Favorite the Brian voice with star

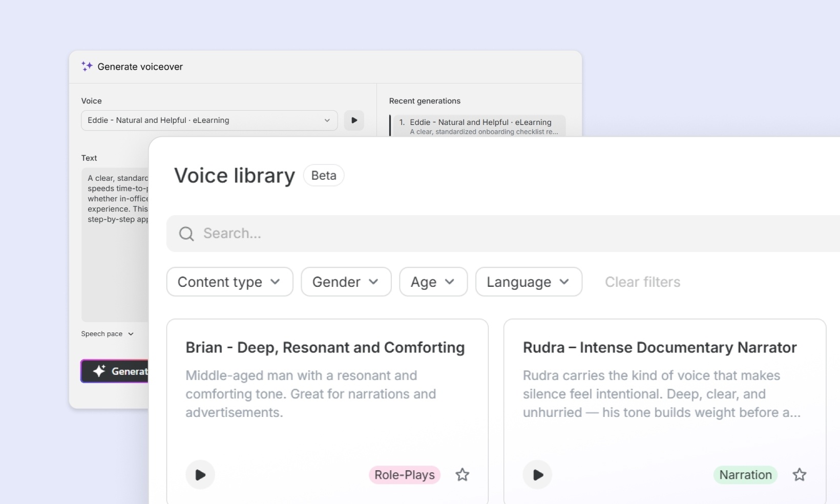pyautogui.click(x=463, y=475)
